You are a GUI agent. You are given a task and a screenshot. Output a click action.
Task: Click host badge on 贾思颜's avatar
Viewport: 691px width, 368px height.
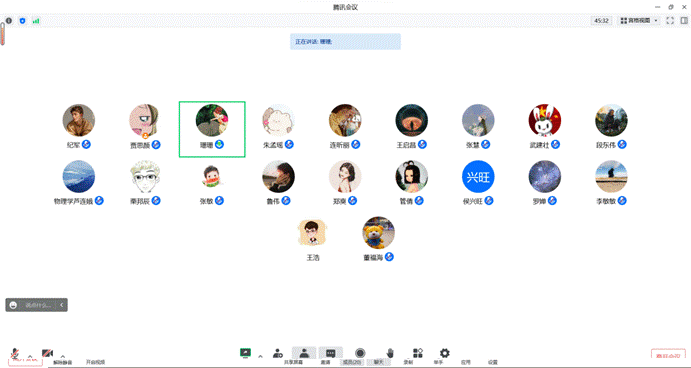point(145,136)
